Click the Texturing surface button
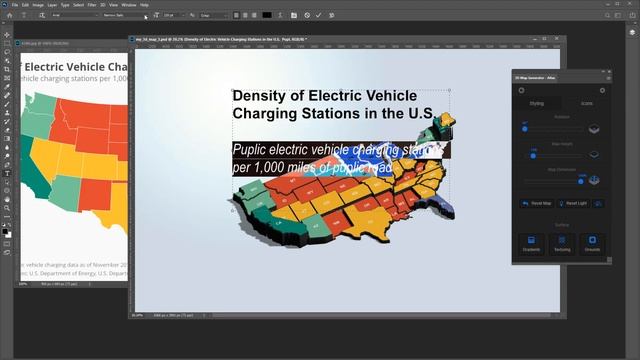Image resolution: width=640 pixels, height=360 pixels. coord(562,244)
